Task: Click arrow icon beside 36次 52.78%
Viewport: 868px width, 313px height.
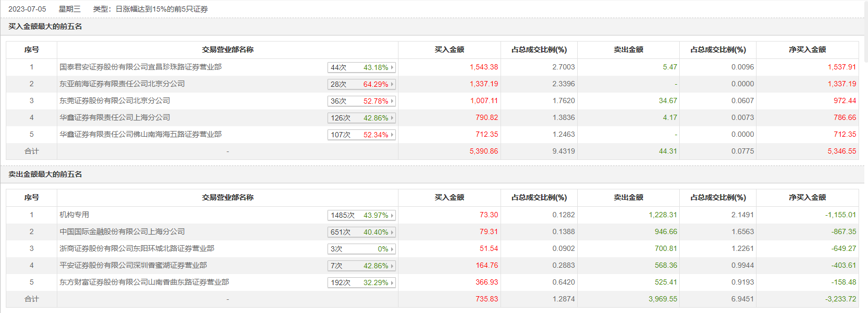Action: (392, 101)
